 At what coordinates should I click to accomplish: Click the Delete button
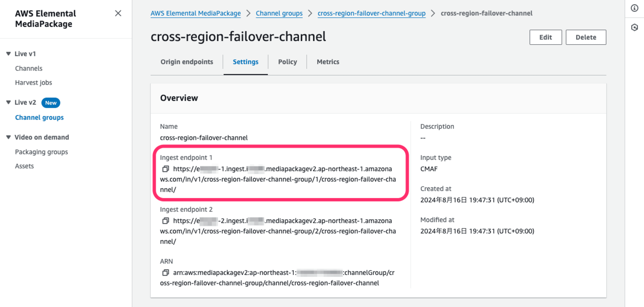click(x=586, y=37)
